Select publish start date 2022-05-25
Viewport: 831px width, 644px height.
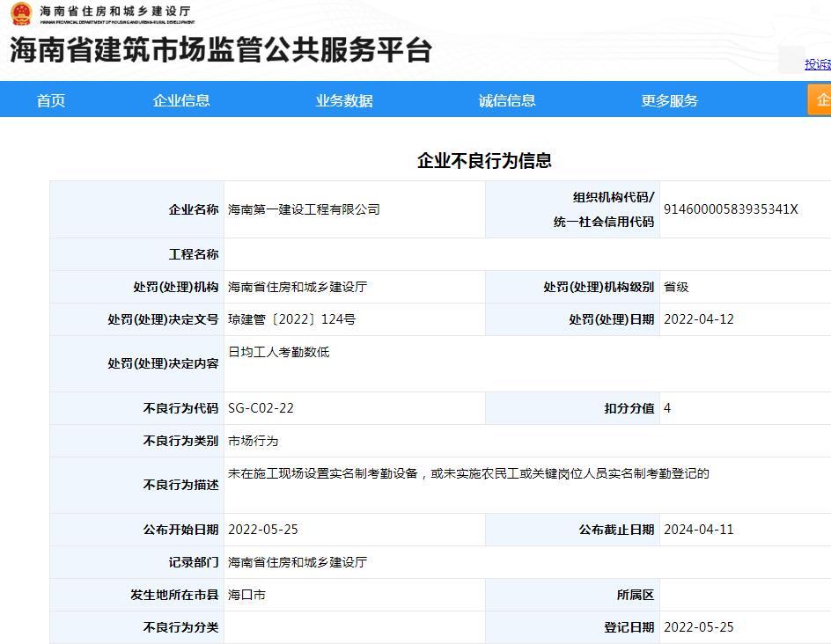coord(263,530)
